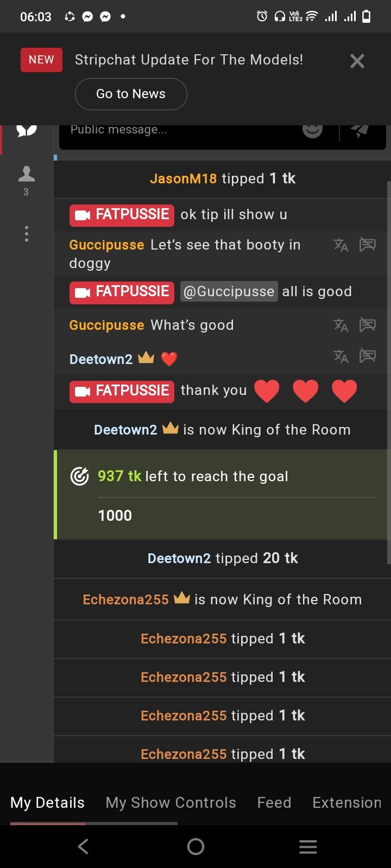This screenshot has height=868, width=391.
Task: Open the Feed tab
Action: pos(274,803)
